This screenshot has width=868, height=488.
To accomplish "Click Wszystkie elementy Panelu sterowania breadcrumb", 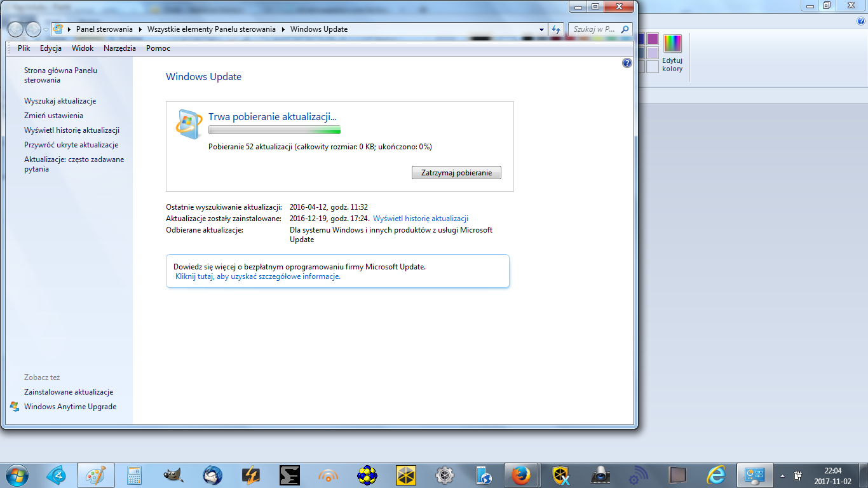I will click(212, 29).
